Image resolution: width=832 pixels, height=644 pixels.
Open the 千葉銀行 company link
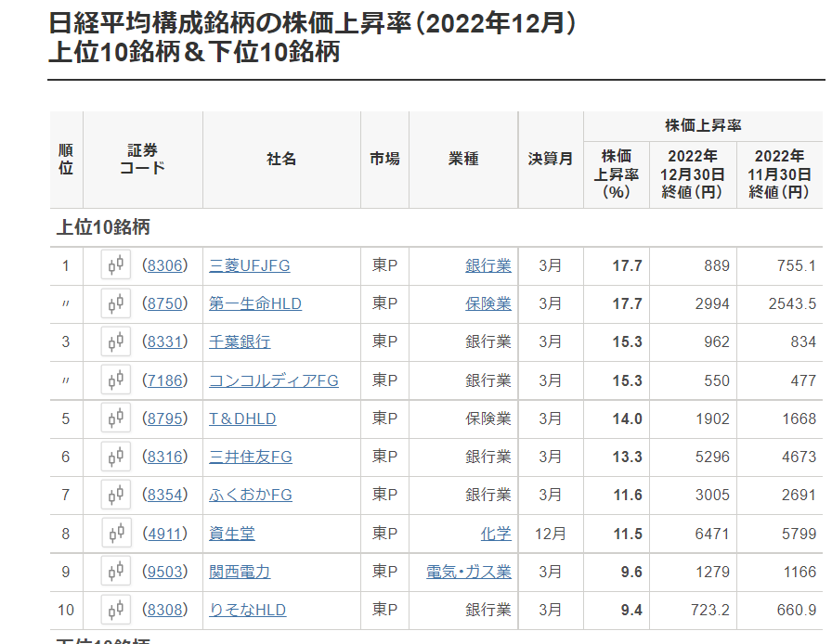240,341
